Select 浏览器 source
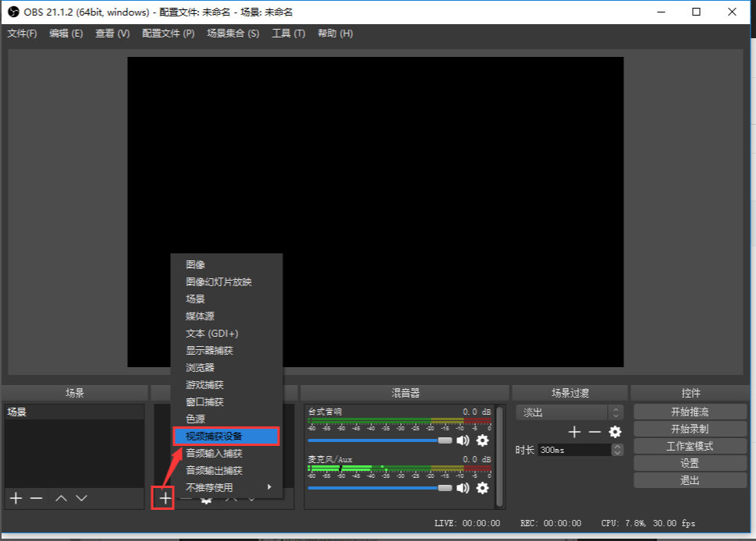The width and height of the screenshot is (756, 541). pyautogui.click(x=226, y=368)
